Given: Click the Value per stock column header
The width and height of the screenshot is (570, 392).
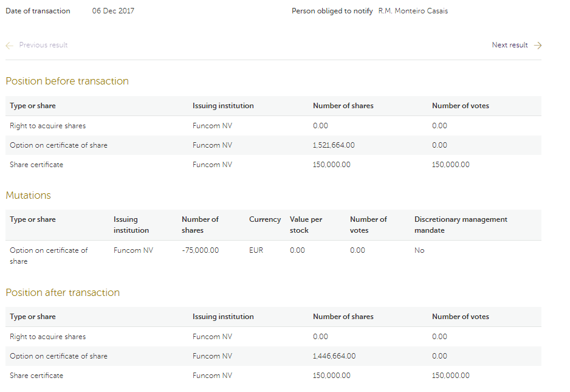Looking at the screenshot, I should pos(306,225).
